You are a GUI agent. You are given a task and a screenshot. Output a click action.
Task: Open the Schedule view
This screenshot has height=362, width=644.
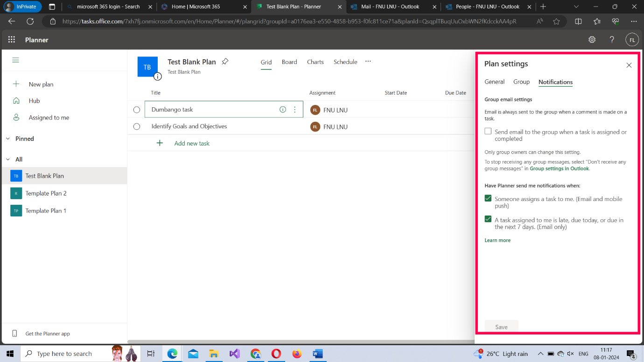pos(345,62)
